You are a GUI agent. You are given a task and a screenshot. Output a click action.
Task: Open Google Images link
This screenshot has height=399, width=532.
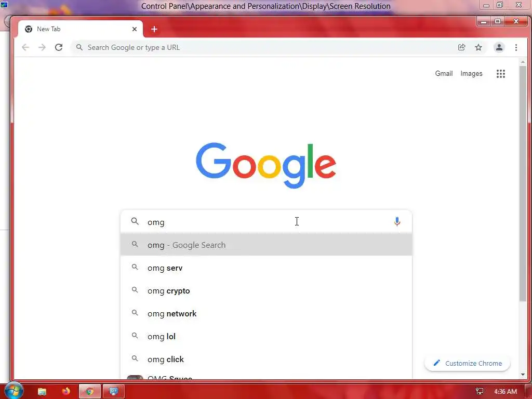click(471, 74)
